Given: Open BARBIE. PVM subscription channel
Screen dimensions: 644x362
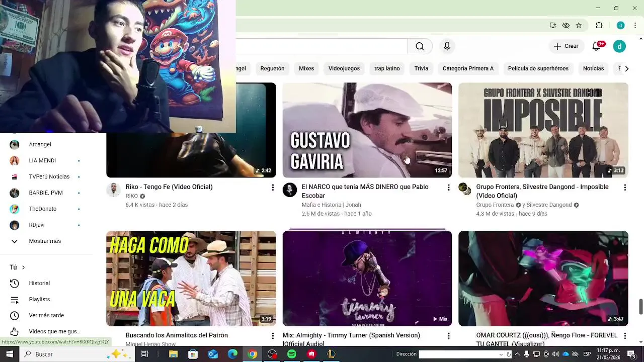Looking at the screenshot, I should (x=46, y=193).
